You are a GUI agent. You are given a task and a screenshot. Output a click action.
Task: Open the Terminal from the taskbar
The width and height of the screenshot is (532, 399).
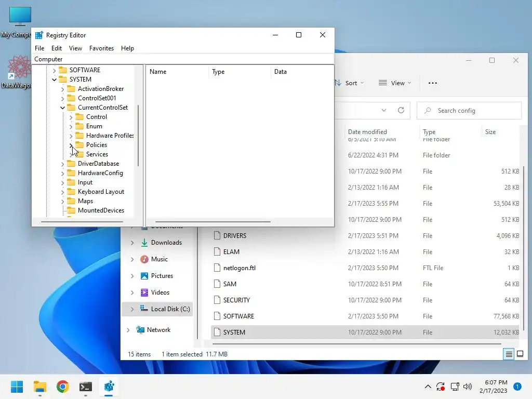tap(86, 387)
